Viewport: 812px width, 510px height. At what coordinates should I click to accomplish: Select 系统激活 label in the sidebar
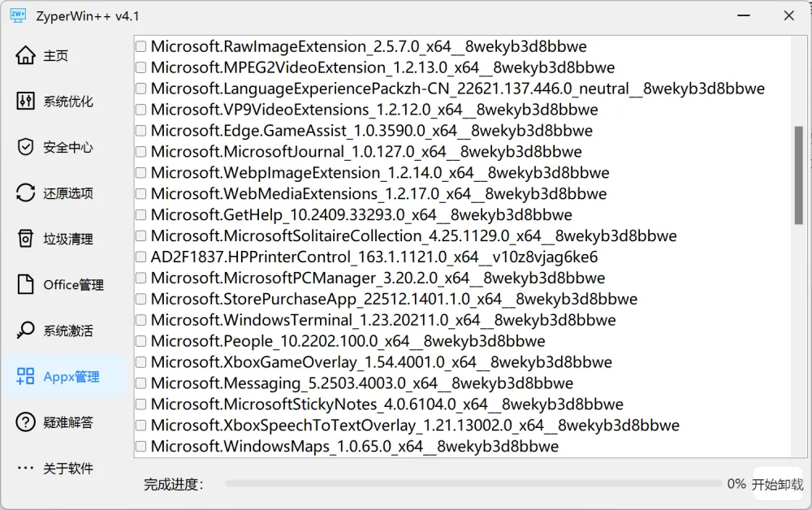click(x=68, y=331)
